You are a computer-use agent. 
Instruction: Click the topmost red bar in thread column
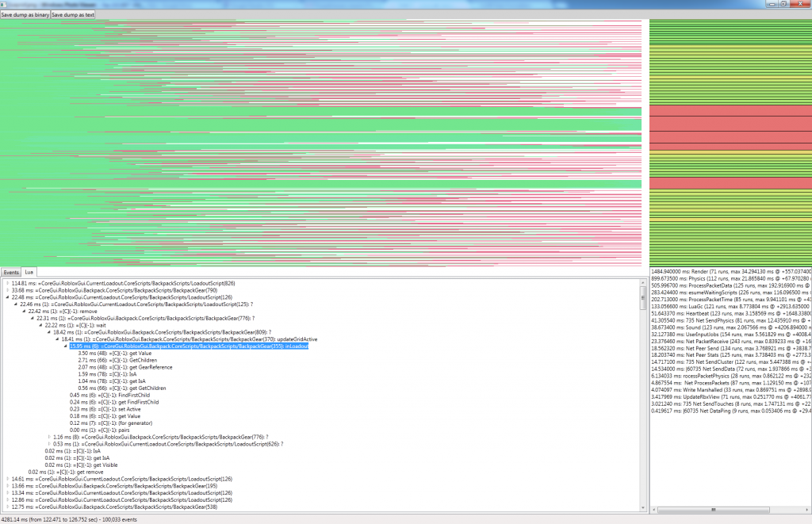[730, 111]
